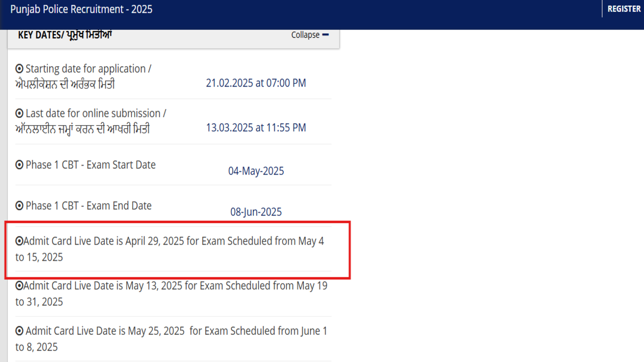Click the bullet icon before the May 13 admit card notice
The height and width of the screenshot is (362, 644).
[x=19, y=286]
